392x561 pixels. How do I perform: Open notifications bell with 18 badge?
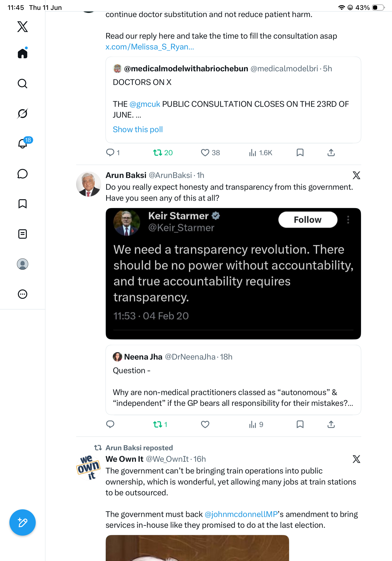pyautogui.click(x=23, y=143)
